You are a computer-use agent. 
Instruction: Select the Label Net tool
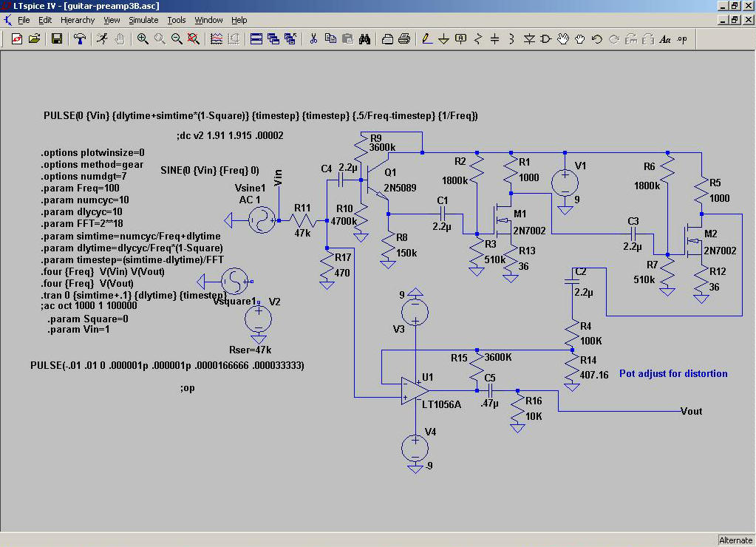461,39
